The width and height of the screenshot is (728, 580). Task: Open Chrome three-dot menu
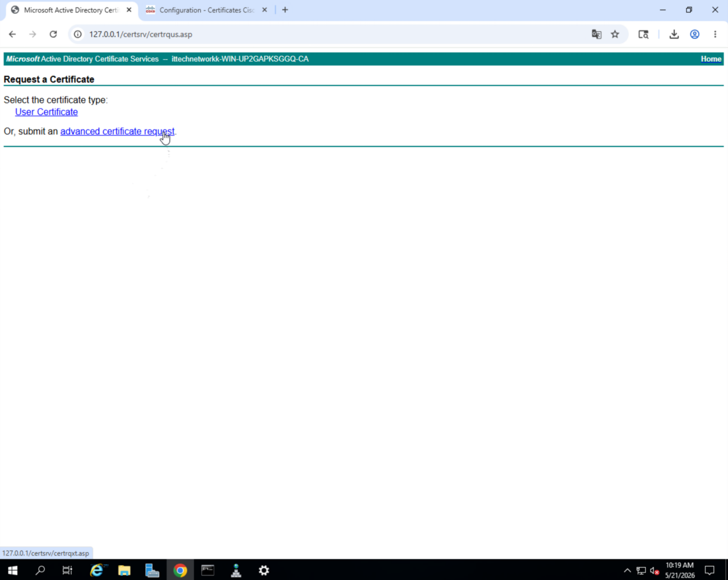click(715, 34)
